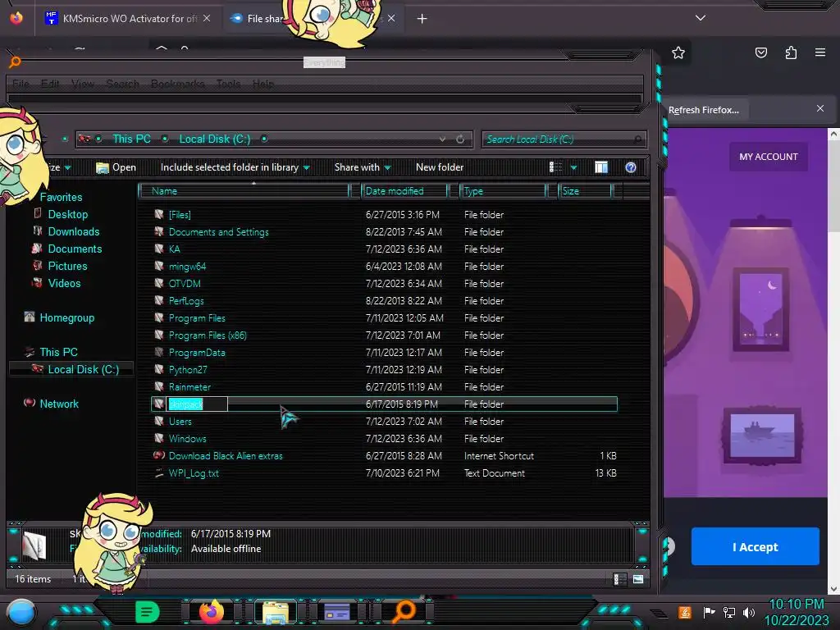Click the MY ACCOUNT button
The height and width of the screenshot is (630, 840).
pos(768,157)
